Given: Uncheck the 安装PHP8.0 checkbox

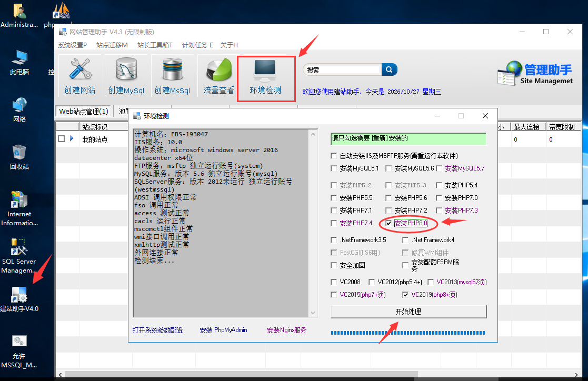Looking at the screenshot, I should (388, 223).
